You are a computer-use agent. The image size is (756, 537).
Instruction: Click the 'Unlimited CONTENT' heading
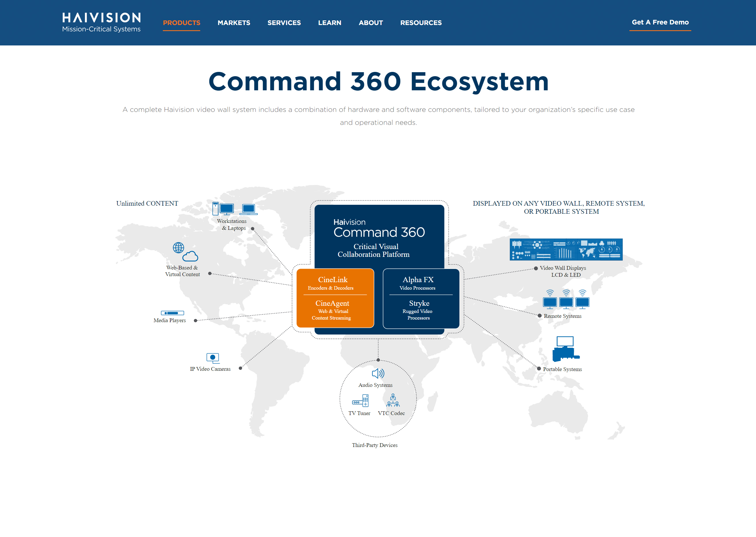click(147, 203)
